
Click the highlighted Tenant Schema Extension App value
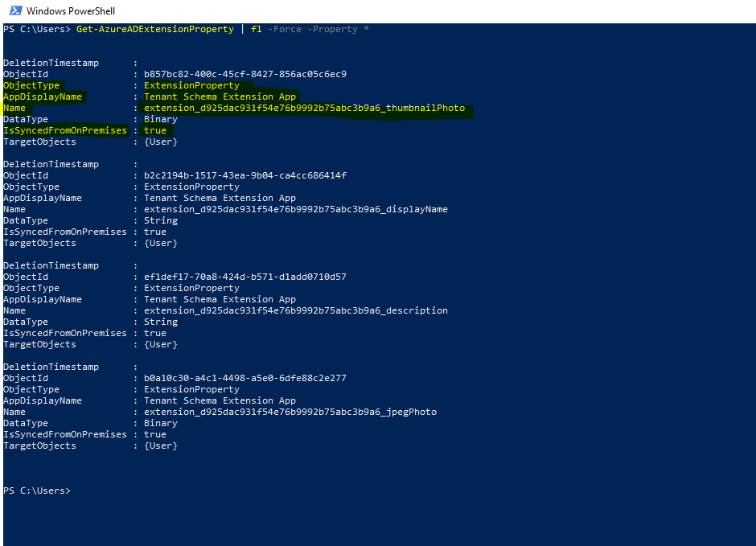[220, 96]
